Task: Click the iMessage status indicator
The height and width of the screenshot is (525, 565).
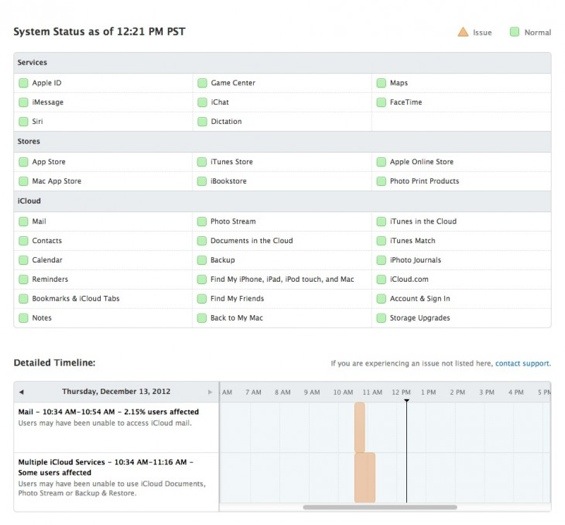Action: point(23,102)
